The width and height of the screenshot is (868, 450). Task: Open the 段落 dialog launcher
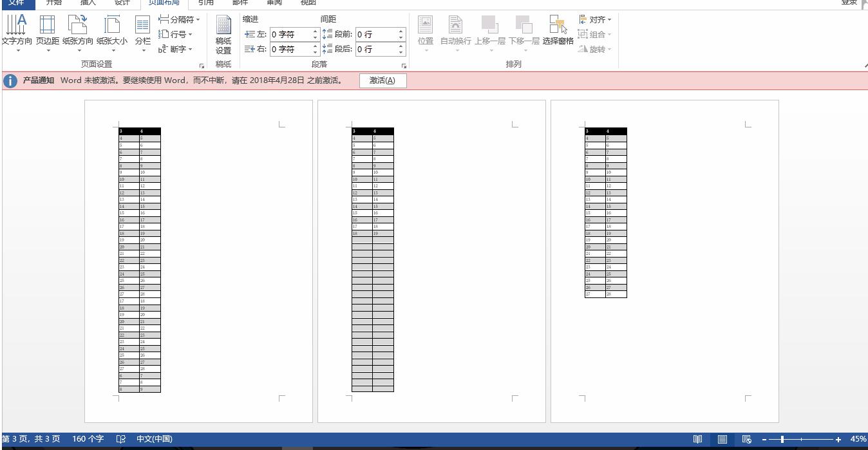(x=404, y=64)
